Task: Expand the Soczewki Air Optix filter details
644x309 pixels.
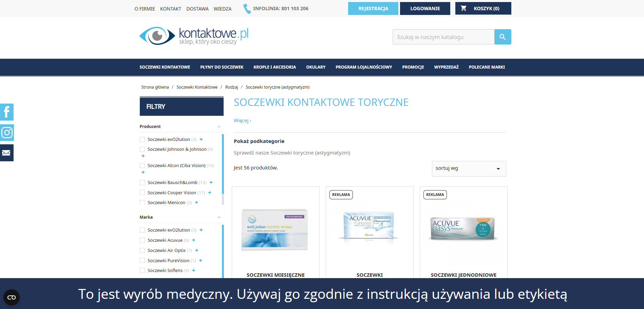Action: (196, 250)
